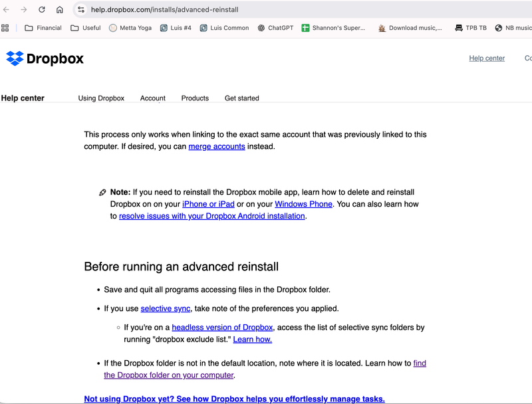Open the Using Dropbox menu

[x=101, y=98]
